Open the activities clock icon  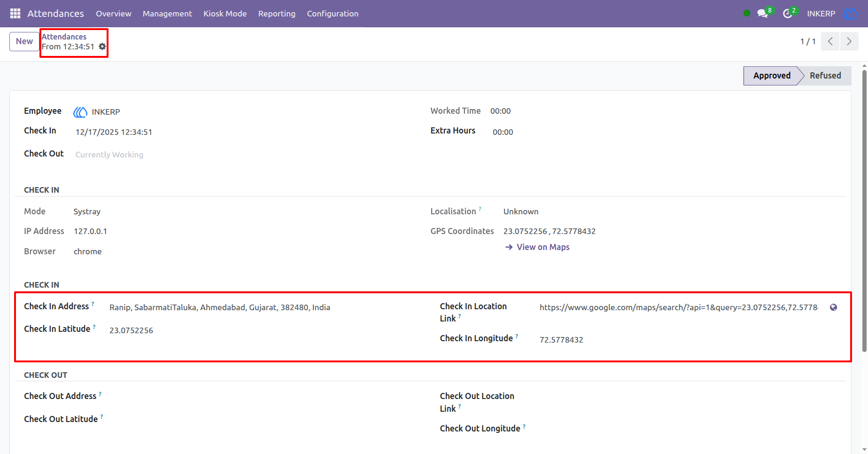point(788,14)
